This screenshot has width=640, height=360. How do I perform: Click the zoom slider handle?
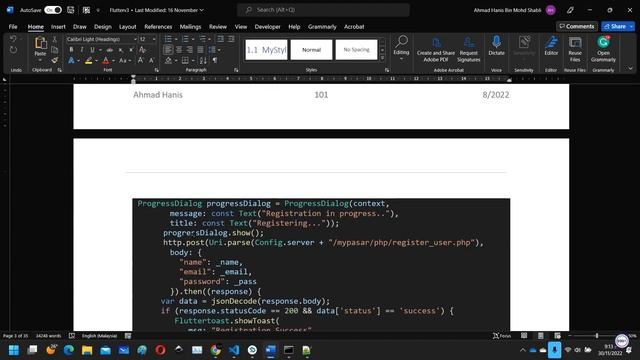coord(597,336)
